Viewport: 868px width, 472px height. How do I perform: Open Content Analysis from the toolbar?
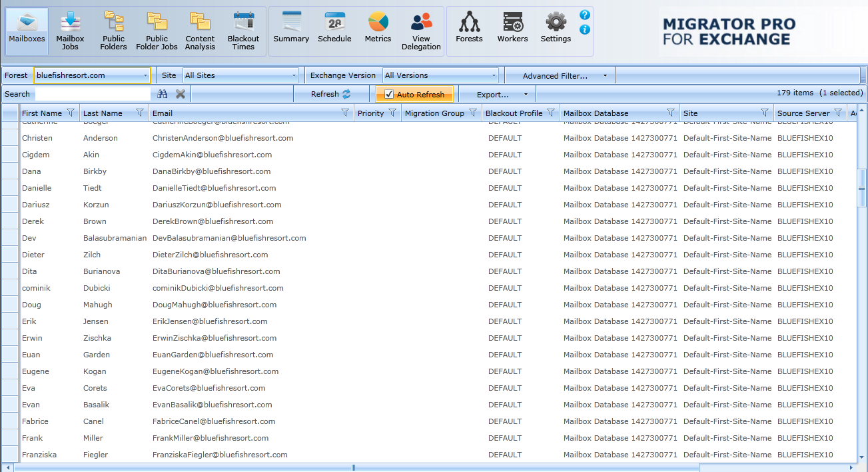click(x=200, y=31)
